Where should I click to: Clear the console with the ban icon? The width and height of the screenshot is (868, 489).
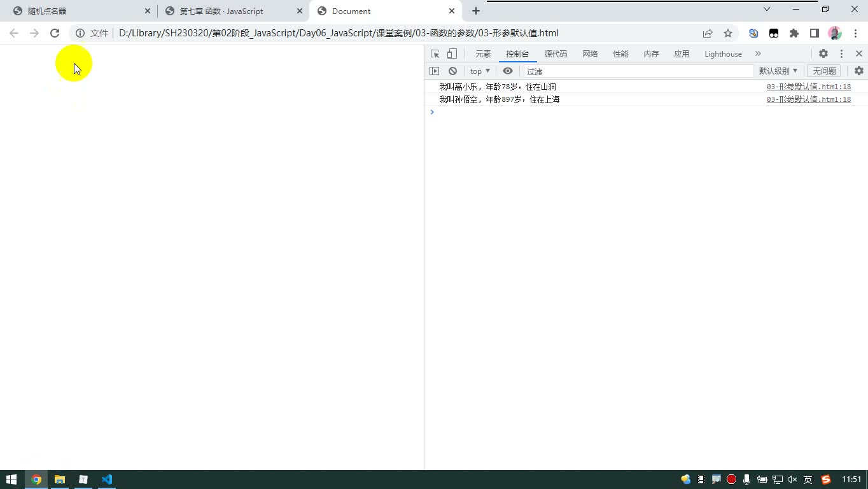(x=452, y=71)
